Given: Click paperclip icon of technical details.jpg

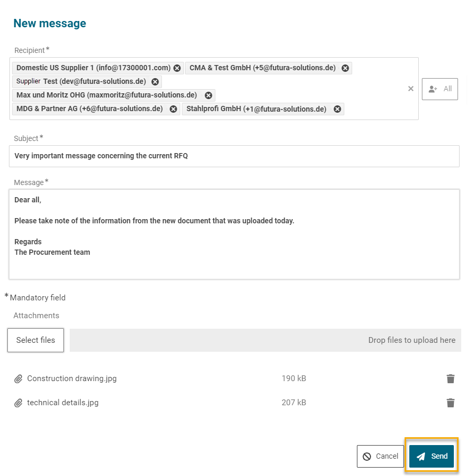Looking at the screenshot, I should 18,403.
